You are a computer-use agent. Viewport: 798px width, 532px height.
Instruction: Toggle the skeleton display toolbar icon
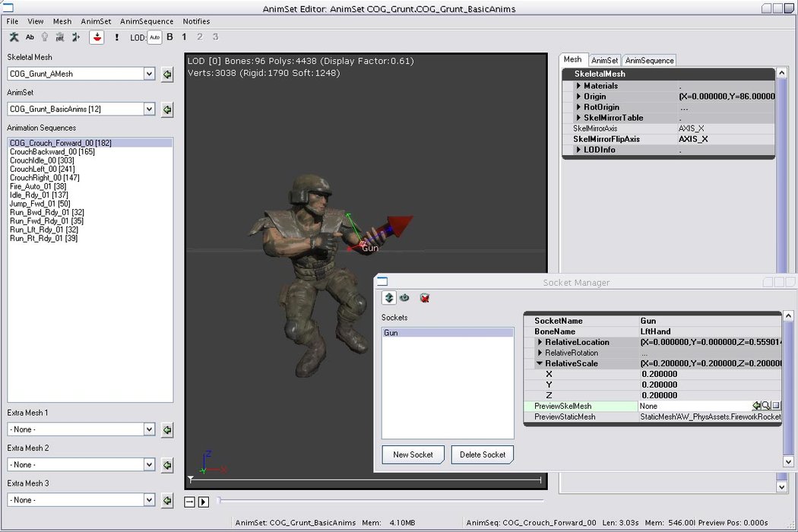click(14, 36)
